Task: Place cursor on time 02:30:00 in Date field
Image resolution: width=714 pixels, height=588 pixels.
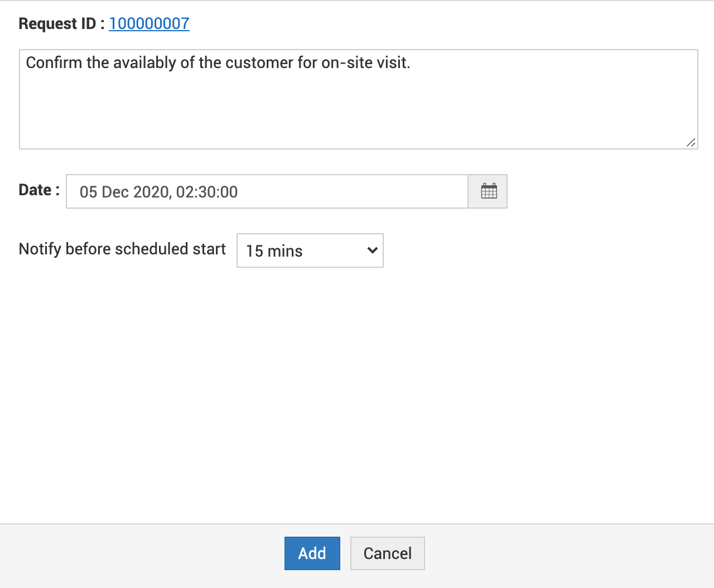Action: 207,192
